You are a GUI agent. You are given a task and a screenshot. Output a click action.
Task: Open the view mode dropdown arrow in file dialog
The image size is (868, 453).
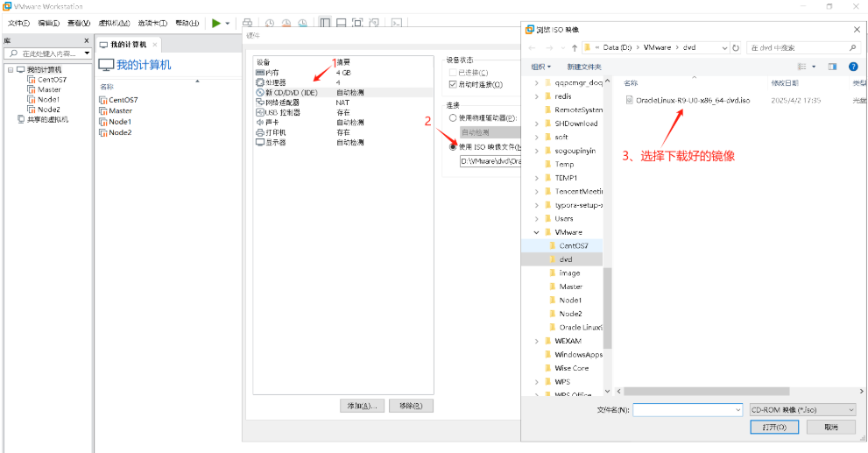tap(814, 67)
